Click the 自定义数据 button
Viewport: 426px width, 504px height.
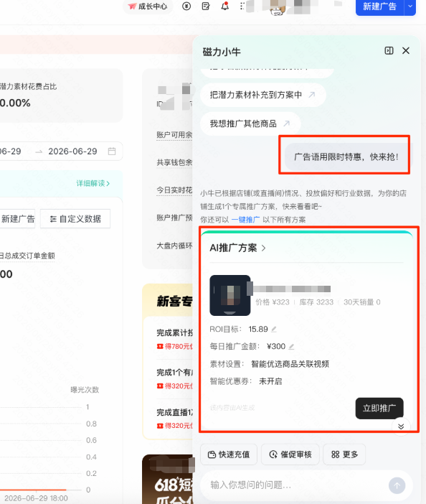[x=75, y=219]
